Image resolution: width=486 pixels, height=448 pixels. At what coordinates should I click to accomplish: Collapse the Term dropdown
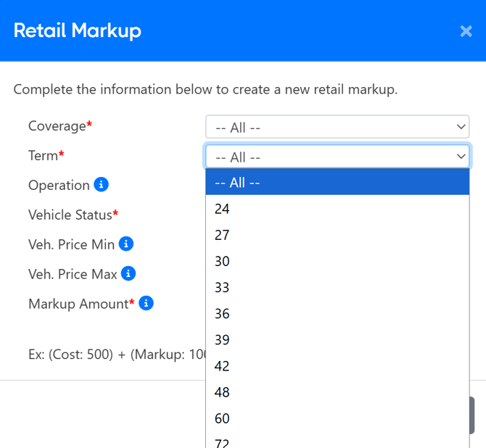(x=337, y=157)
